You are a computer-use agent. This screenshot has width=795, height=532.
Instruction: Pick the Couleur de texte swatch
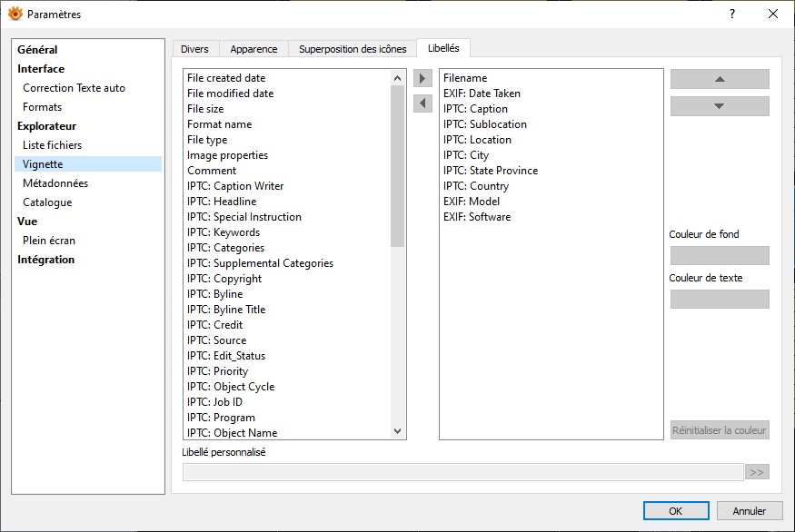point(720,300)
